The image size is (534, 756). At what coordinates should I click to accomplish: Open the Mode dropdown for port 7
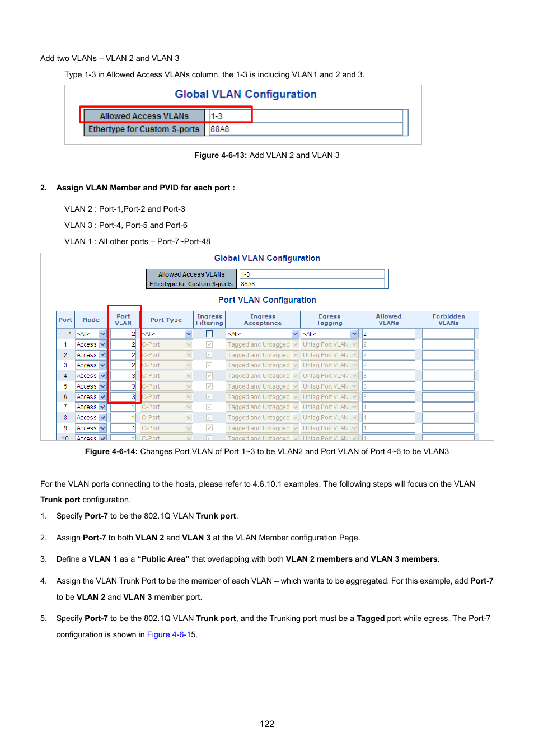(x=91, y=407)
